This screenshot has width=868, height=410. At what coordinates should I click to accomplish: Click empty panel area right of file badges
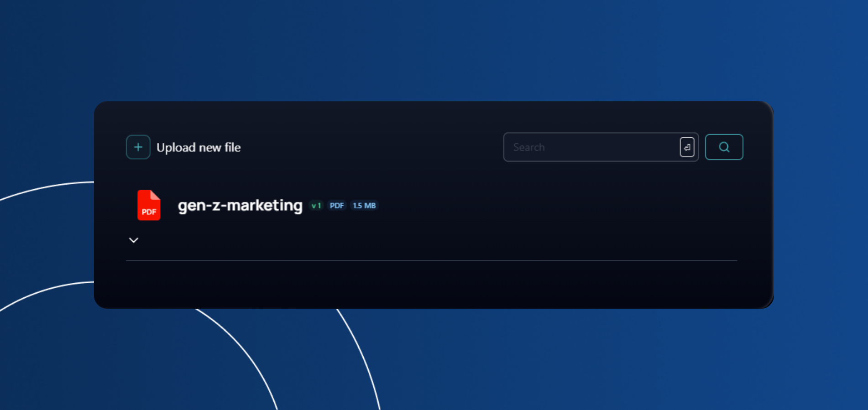(x=548, y=205)
